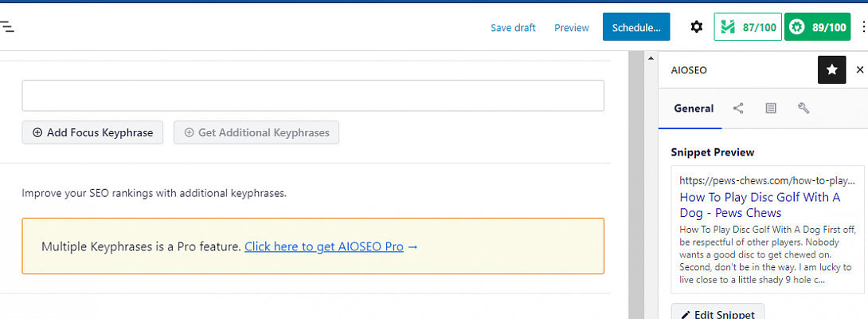Close the AIOSEO sidebar panel

pos(860,70)
